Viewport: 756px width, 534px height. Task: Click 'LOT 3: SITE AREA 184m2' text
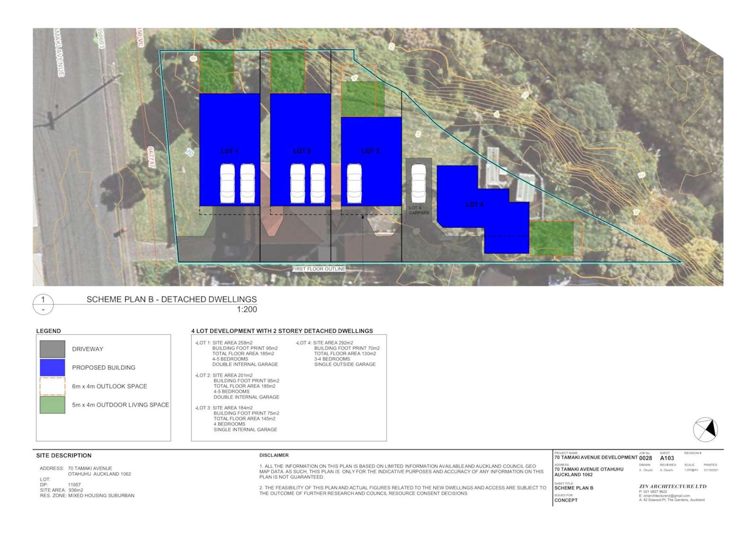[224, 408]
